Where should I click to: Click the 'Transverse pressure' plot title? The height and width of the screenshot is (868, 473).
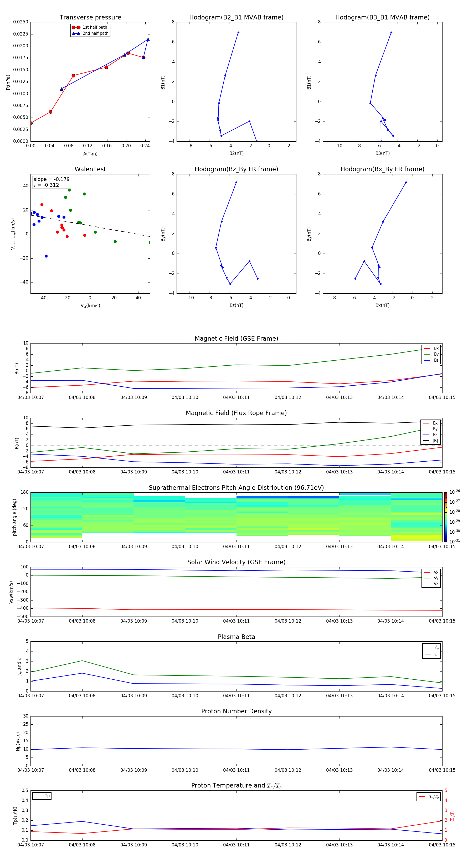90,18
